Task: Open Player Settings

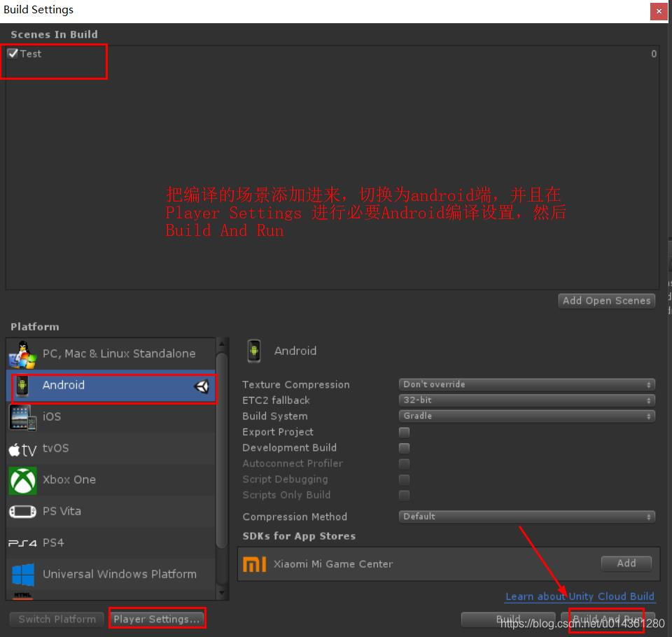Action: pyautogui.click(x=157, y=619)
